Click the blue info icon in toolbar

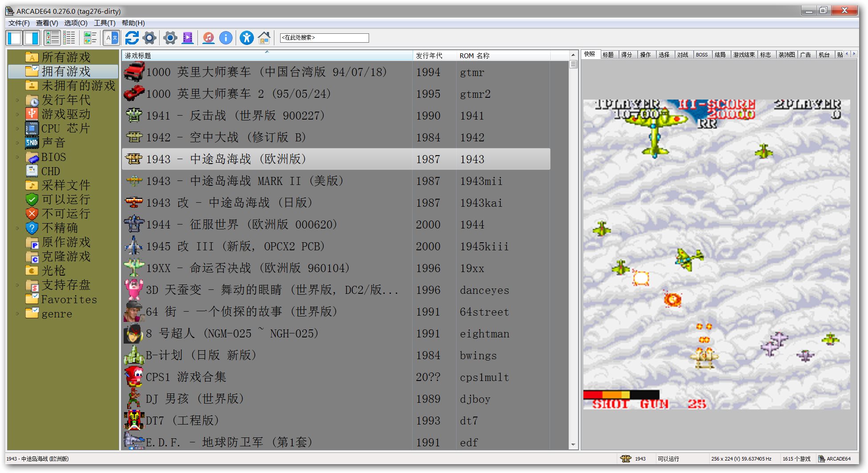tap(226, 38)
